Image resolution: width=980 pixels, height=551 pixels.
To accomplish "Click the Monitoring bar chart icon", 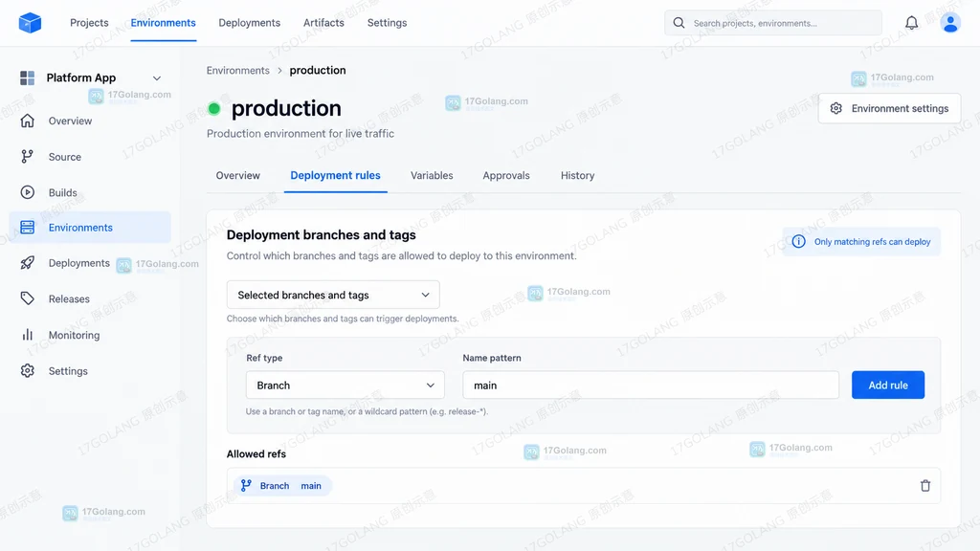I will [28, 335].
